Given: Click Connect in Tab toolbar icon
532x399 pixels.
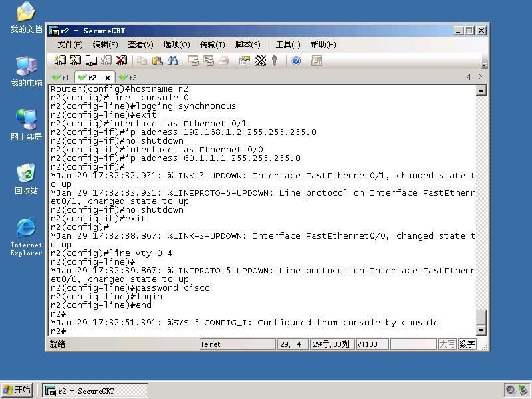Looking at the screenshot, I should tap(91, 61).
